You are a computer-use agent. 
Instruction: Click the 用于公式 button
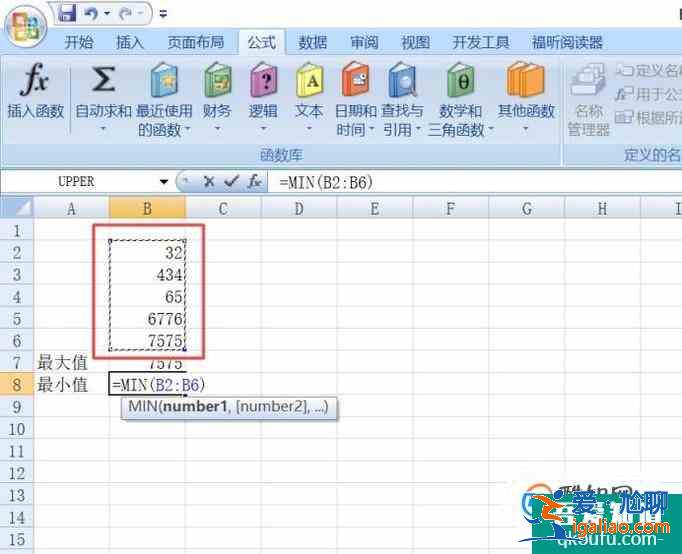coord(648,94)
